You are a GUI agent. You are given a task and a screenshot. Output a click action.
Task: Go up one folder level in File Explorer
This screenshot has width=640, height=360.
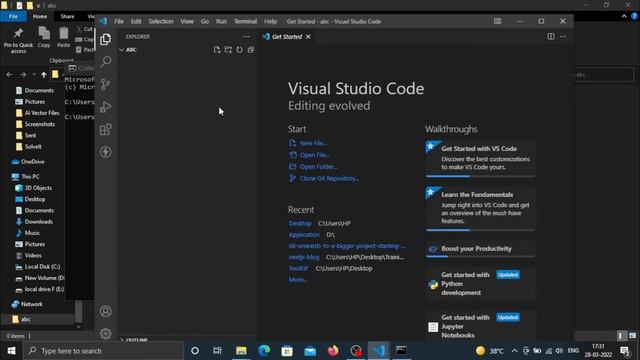tap(44, 75)
